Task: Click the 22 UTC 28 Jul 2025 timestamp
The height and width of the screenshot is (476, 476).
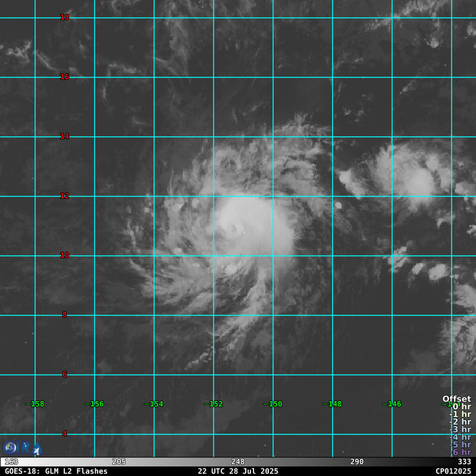Action: point(238,471)
